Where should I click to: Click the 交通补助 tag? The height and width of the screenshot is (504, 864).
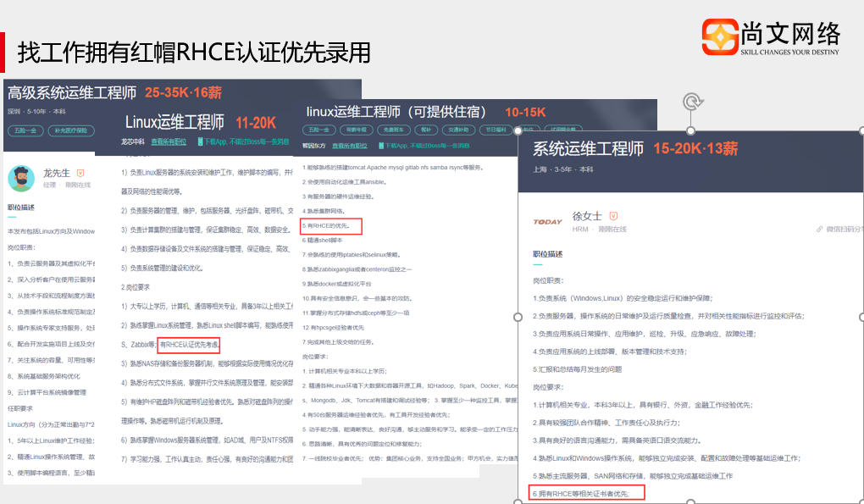point(458,130)
